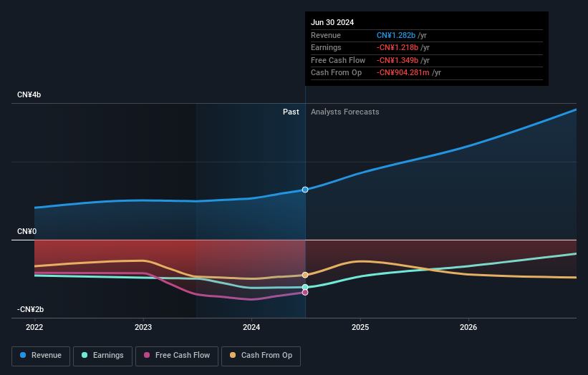Click the Revenue row label in tooltip

(326, 35)
